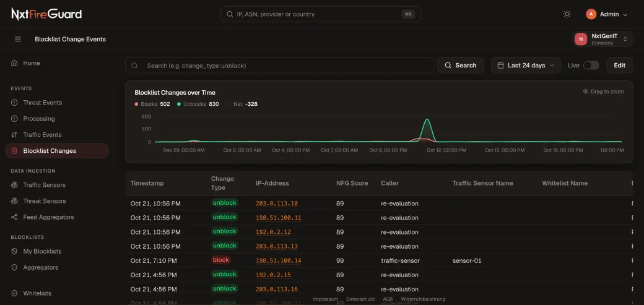Open the Admin account dropdown
644x305 pixels.
tap(607, 14)
